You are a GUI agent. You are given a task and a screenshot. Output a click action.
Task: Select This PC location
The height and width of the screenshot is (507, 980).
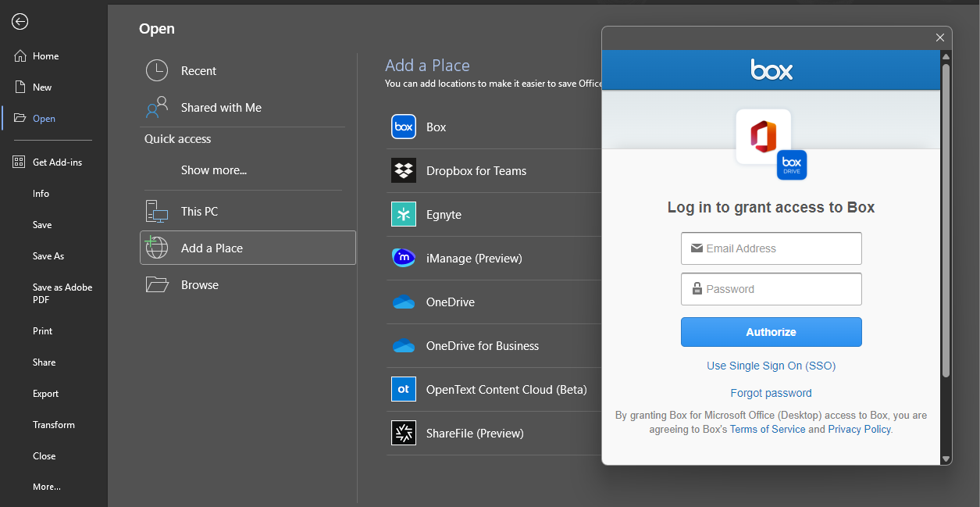199,212
